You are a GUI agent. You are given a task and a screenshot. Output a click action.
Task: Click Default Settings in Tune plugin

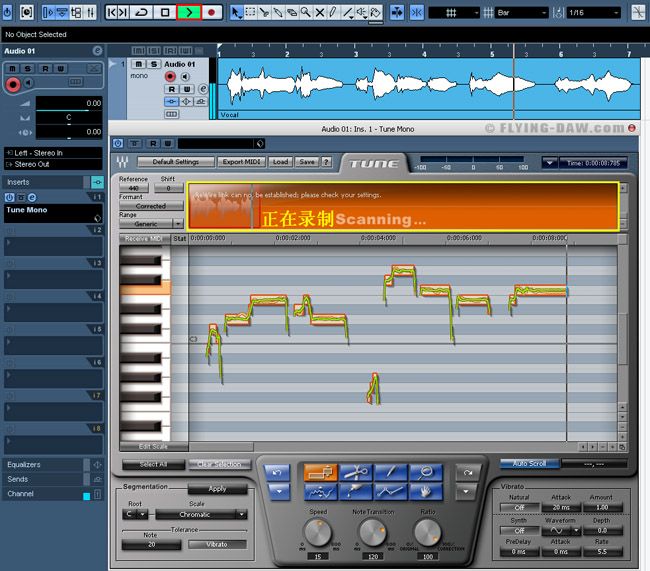click(x=176, y=162)
